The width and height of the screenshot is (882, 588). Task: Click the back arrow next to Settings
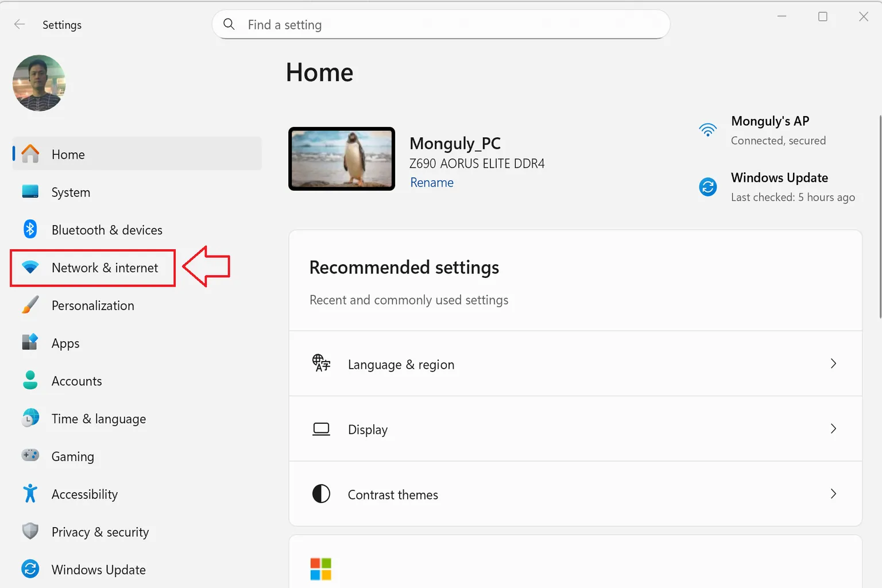point(20,24)
